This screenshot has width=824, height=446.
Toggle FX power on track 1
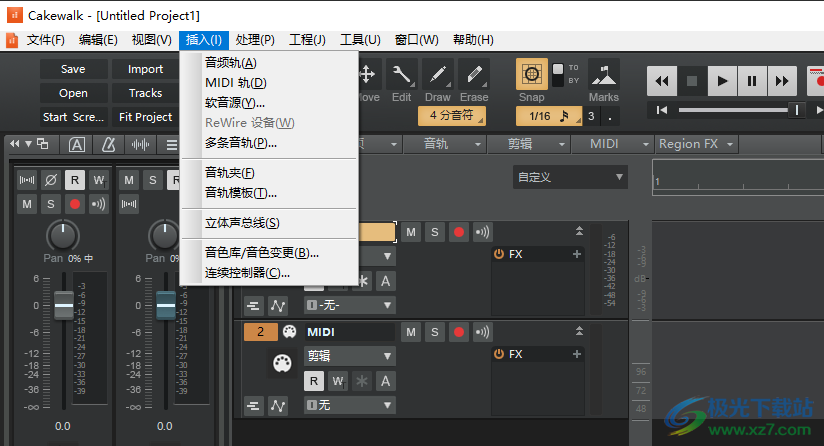tap(499, 254)
